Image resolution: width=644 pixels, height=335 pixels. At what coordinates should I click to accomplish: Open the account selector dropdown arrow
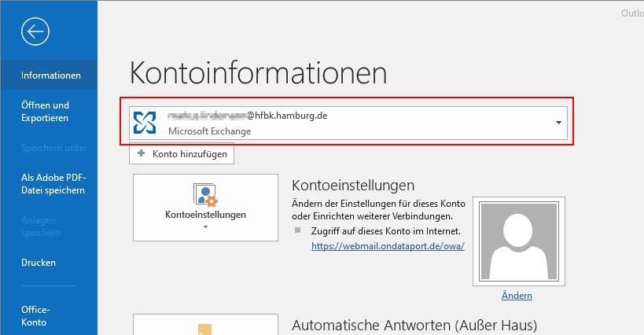[558, 123]
